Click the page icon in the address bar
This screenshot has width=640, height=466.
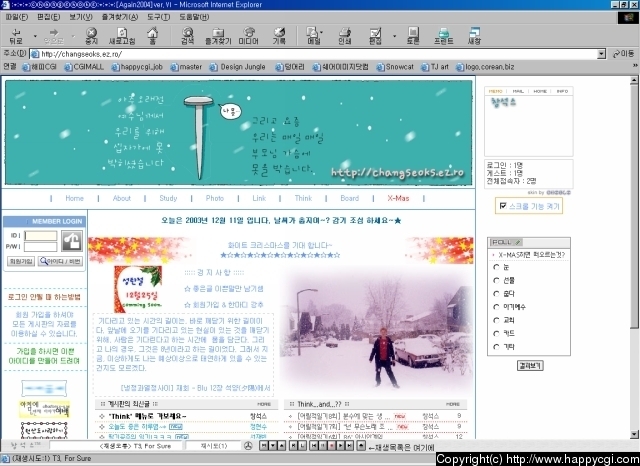coord(35,54)
